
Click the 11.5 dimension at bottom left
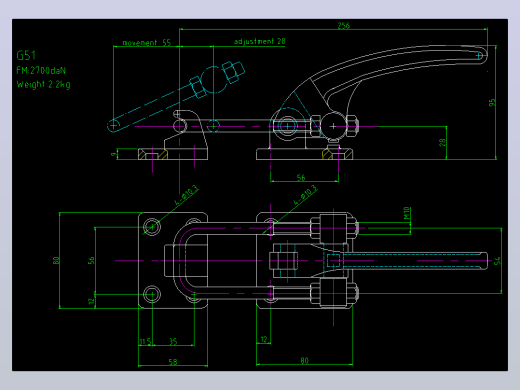[145, 342]
